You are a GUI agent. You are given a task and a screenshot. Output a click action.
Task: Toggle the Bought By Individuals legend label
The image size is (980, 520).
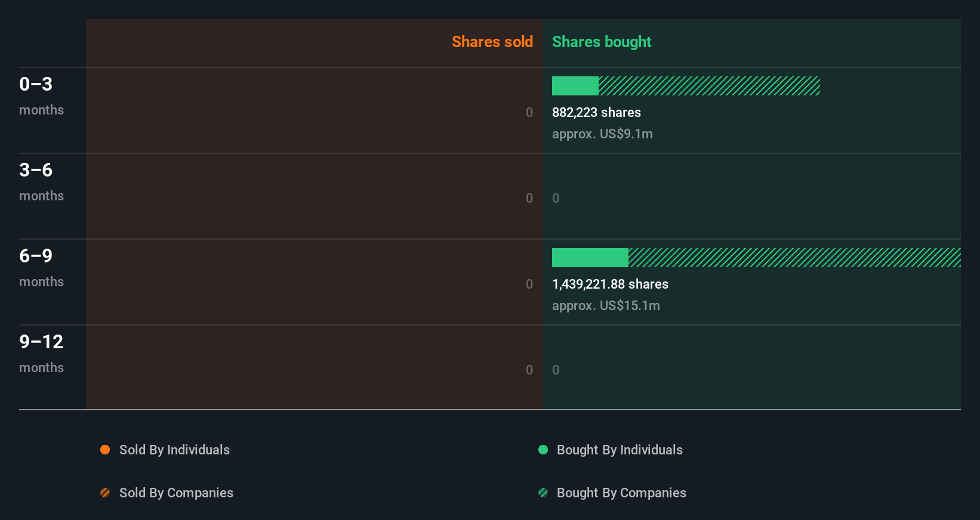(x=620, y=450)
